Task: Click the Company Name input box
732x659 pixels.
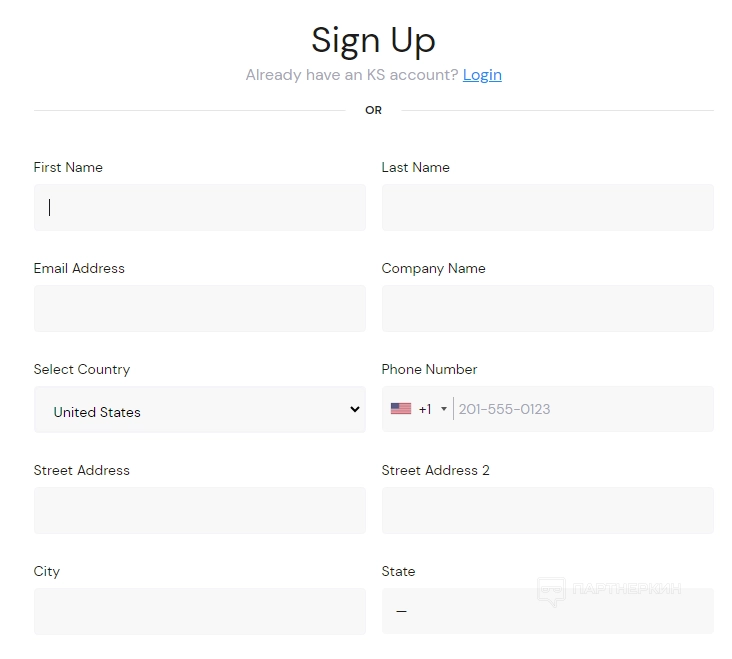Action: coord(547,308)
